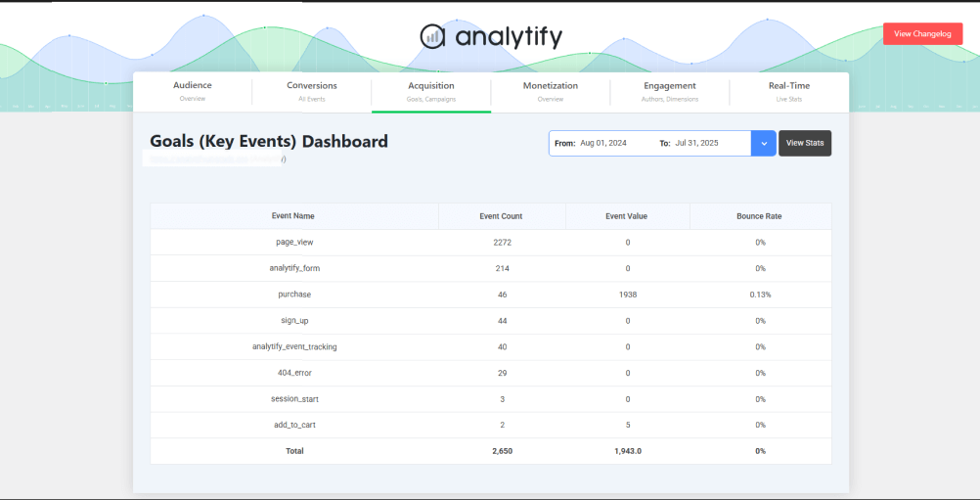Open the Conversions tab
Viewport: 980px width, 500px height.
click(312, 91)
